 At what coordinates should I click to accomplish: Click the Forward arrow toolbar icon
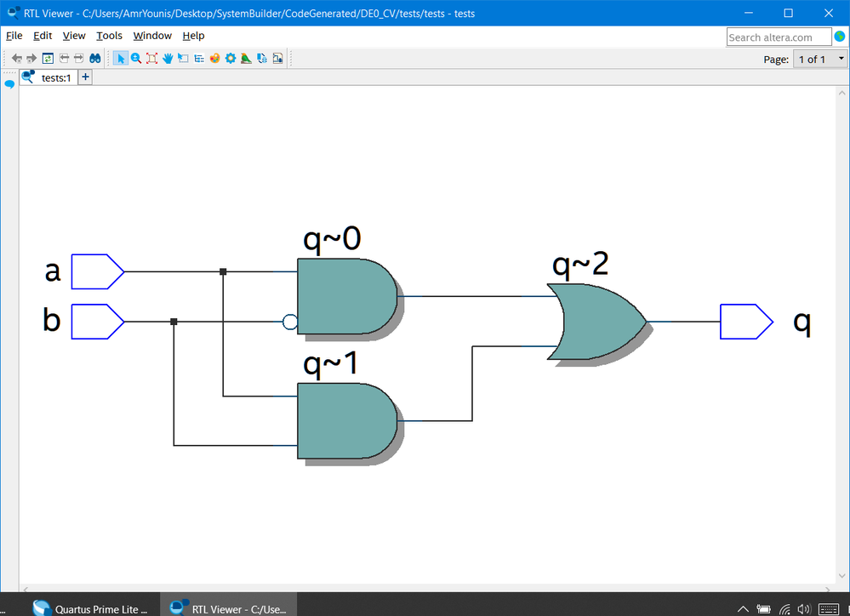coord(31,59)
